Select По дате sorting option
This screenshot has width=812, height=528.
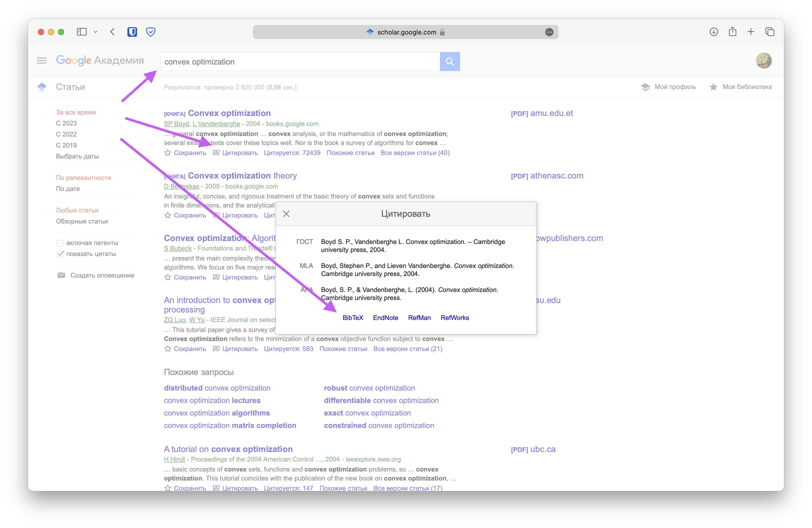click(x=68, y=189)
